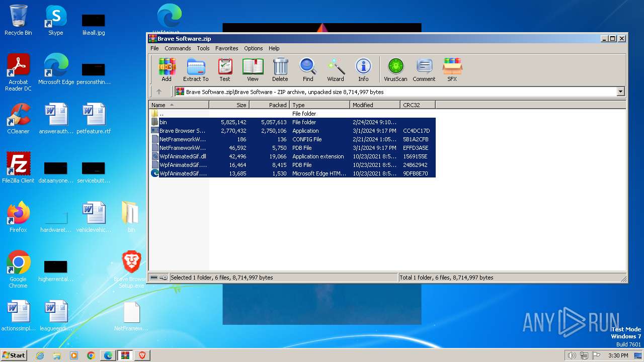Image resolution: width=644 pixels, height=362 pixels.
Task: Grab WinRAR window corner grip
Action: pyautogui.click(x=624, y=279)
